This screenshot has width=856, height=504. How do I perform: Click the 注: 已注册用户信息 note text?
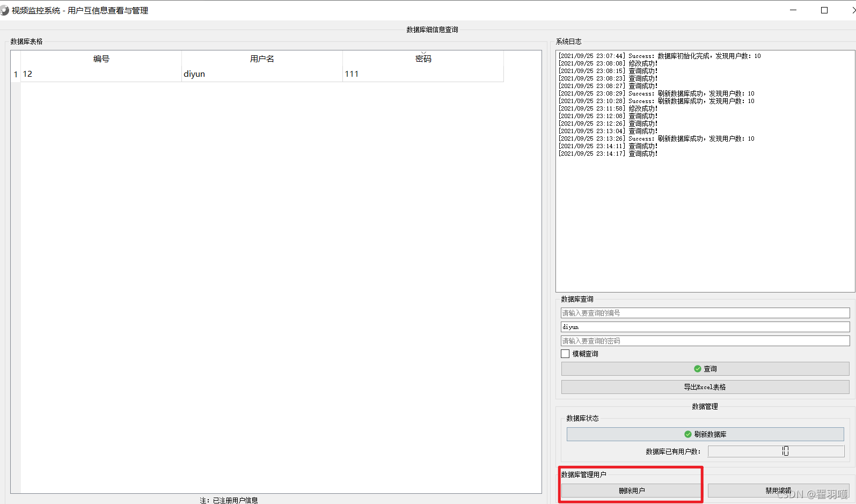pos(229,500)
